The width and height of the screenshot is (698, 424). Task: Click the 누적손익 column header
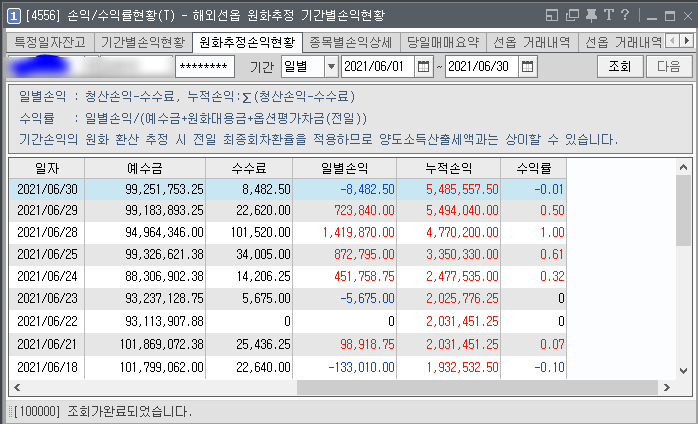(x=449, y=168)
